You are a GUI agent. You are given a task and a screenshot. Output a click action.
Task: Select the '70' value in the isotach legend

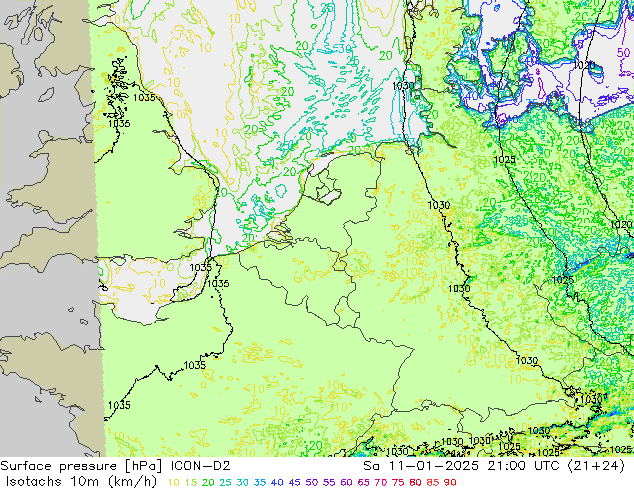point(381,482)
